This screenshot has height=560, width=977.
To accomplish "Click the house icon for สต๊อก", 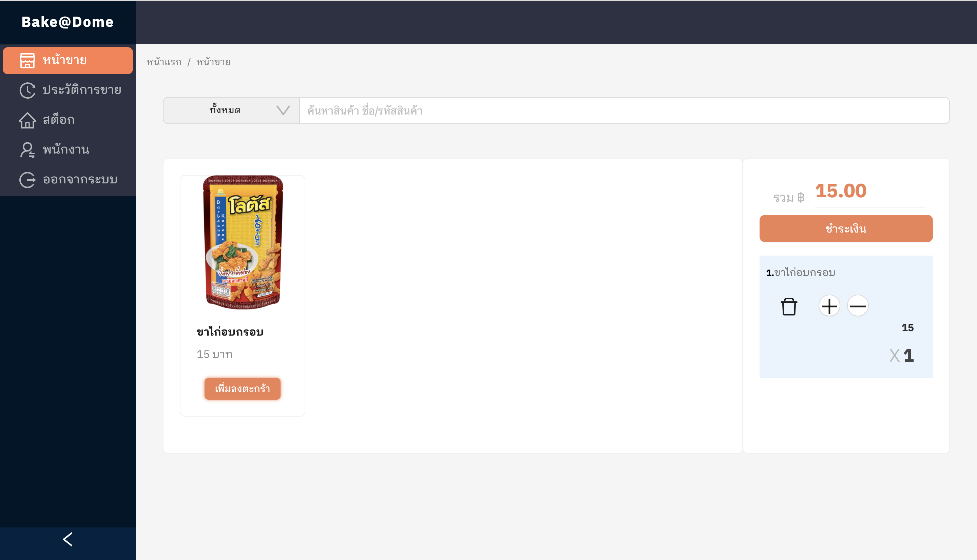I will click(27, 120).
